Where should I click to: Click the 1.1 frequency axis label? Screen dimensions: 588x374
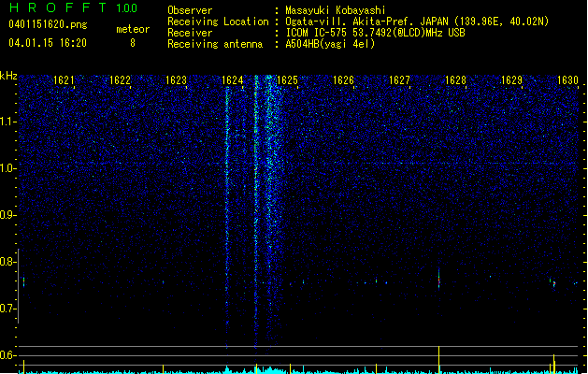point(7,122)
